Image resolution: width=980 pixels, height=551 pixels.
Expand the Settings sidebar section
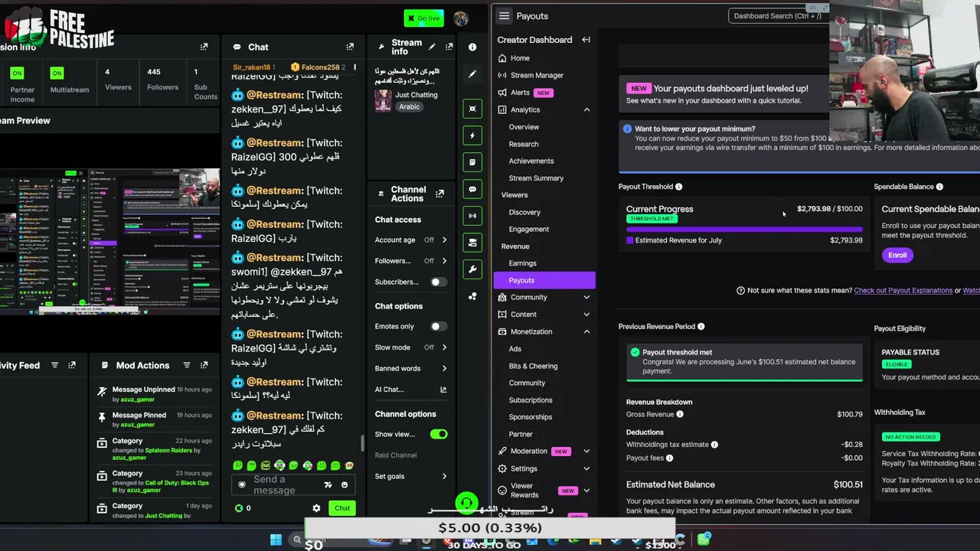(x=586, y=468)
